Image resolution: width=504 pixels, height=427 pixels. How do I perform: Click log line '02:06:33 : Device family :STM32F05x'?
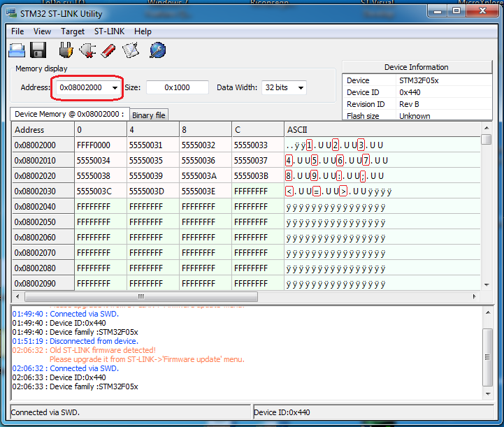[75, 386]
